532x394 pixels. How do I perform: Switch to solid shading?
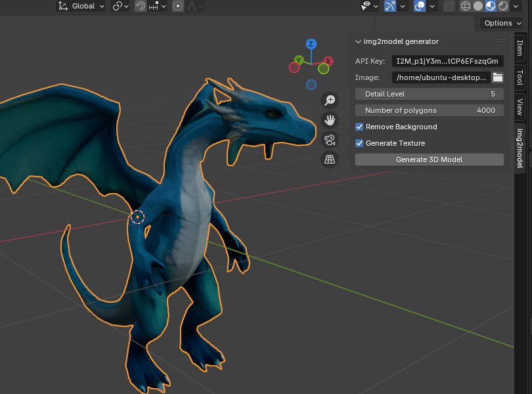pos(478,6)
